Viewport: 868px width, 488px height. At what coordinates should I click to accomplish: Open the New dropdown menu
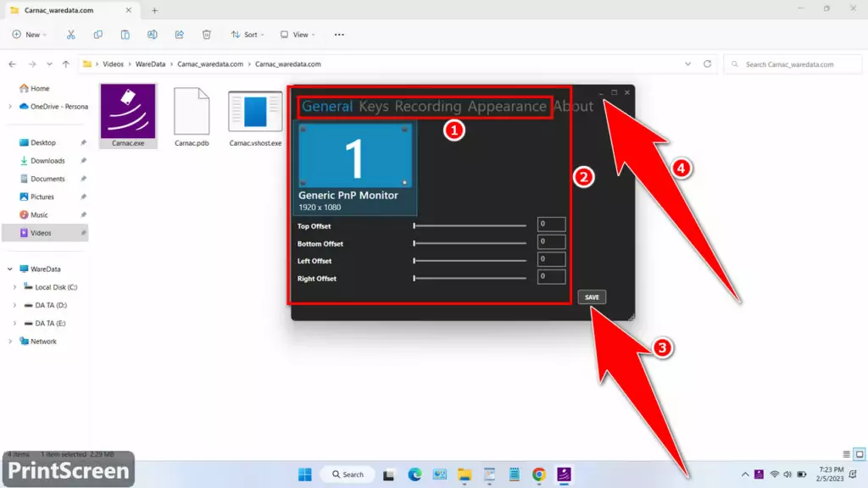(x=30, y=35)
